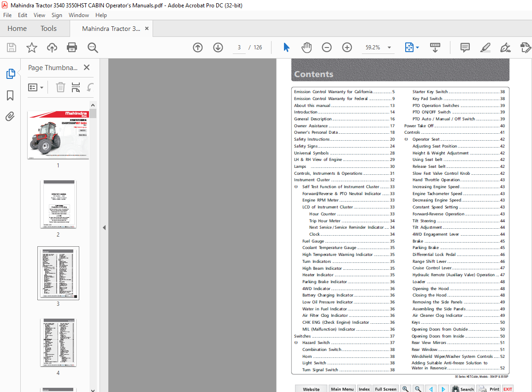Click the Print button in PDF footer

coord(489,389)
